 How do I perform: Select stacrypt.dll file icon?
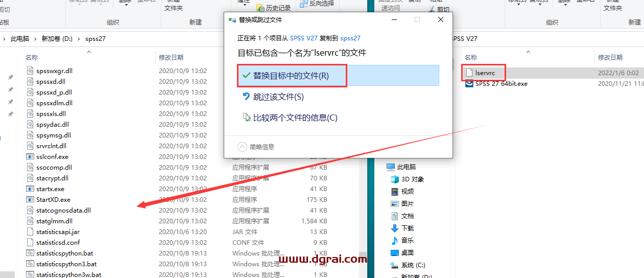click(30, 178)
